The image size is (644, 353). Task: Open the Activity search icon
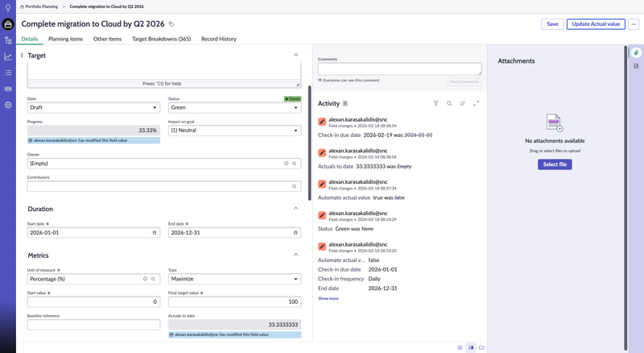pyautogui.click(x=449, y=103)
